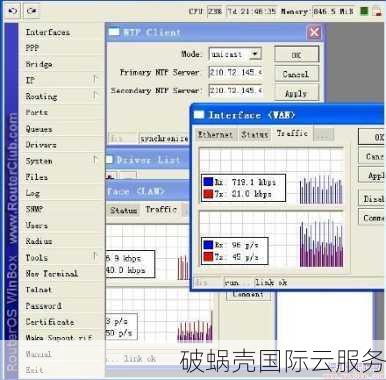The image size is (386, 380).
Task: Click OK in the NTP Client window
Action: click(296, 55)
